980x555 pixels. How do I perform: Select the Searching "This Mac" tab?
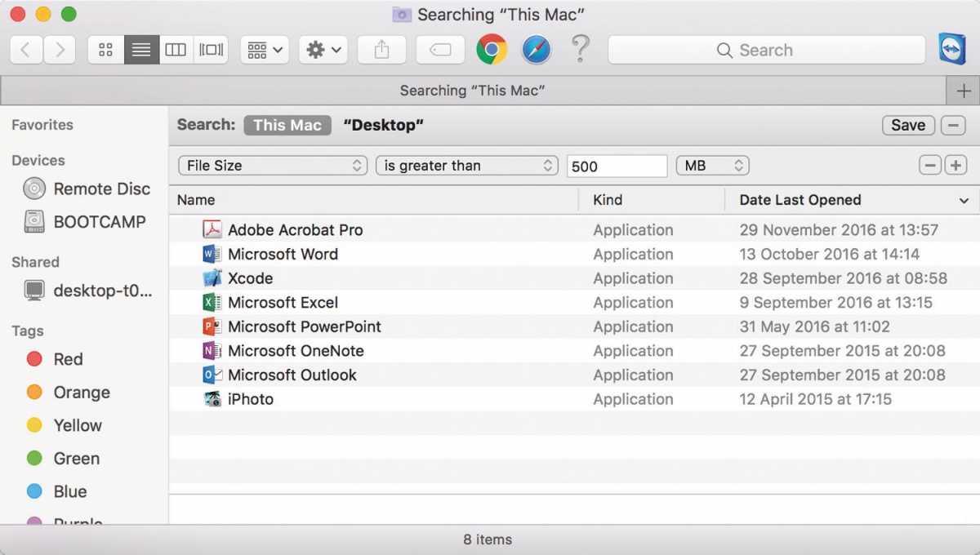[x=473, y=91]
